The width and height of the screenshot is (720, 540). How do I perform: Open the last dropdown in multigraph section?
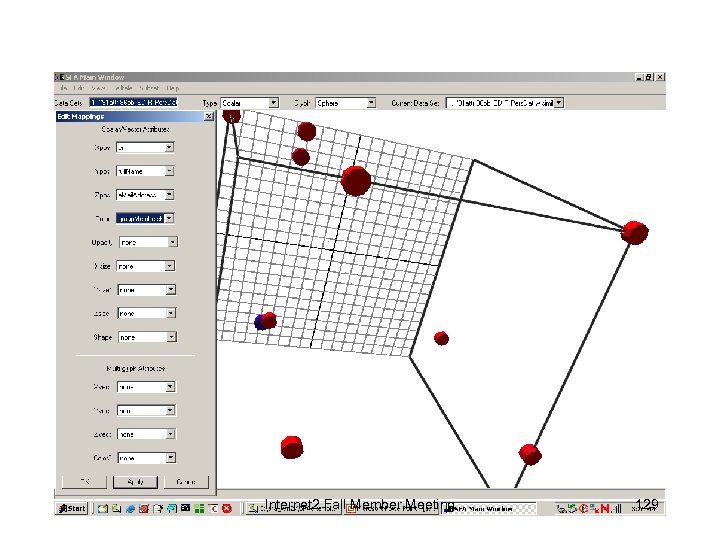[x=146, y=458]
